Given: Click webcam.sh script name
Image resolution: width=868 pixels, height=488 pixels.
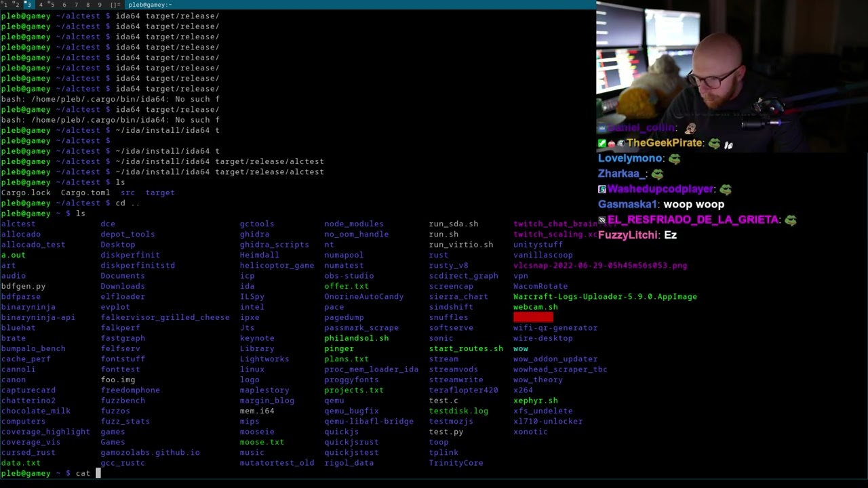Looking at the screenshot, I should [x=536, y=307].
